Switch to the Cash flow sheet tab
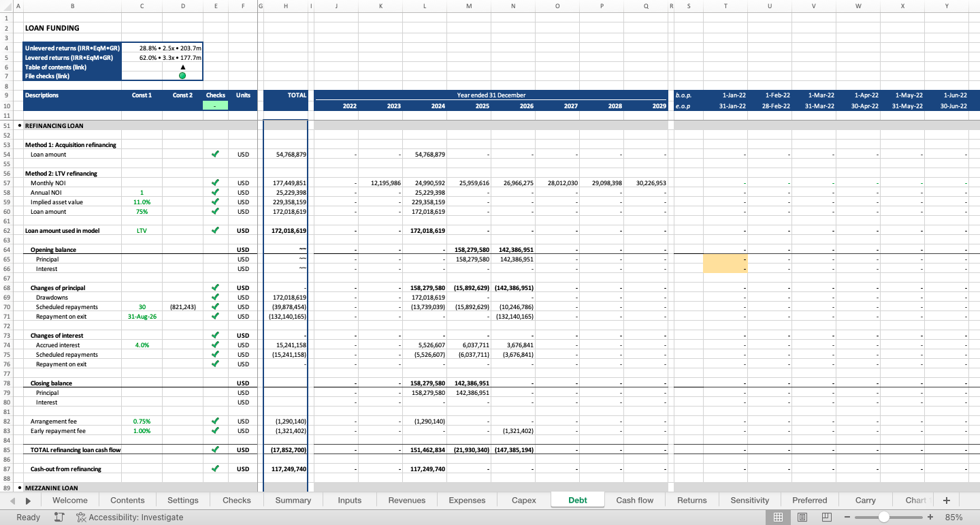 coord(635,500)
